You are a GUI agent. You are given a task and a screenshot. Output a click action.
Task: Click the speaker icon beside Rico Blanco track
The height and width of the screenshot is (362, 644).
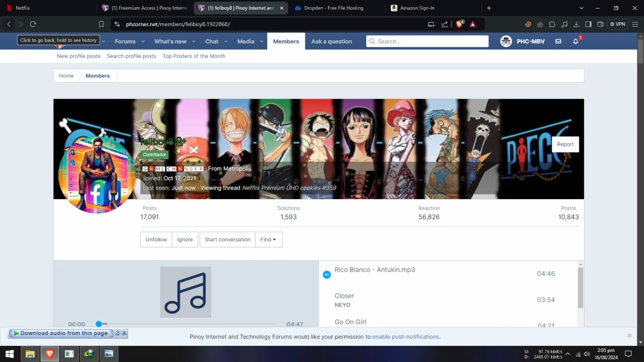pos(327,274)
